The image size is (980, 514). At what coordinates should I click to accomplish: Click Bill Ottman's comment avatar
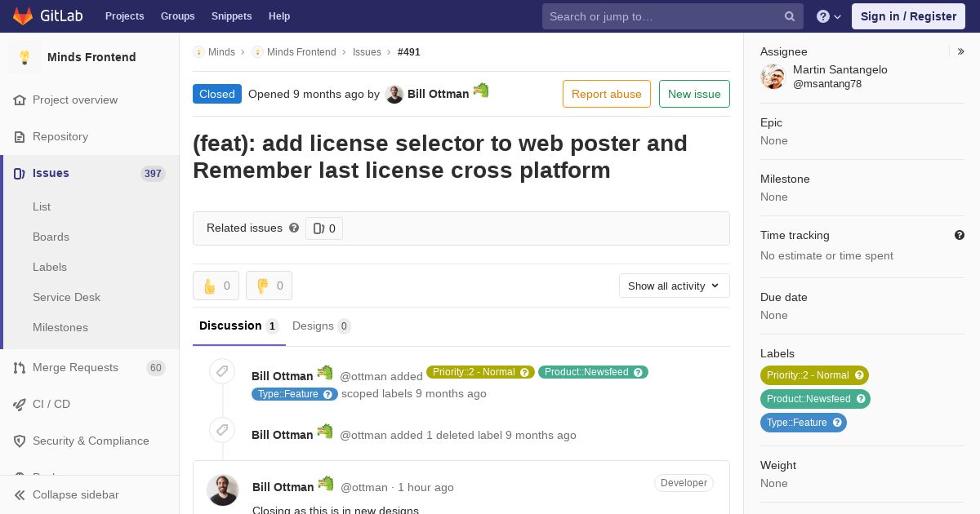(x=223, y=490)
